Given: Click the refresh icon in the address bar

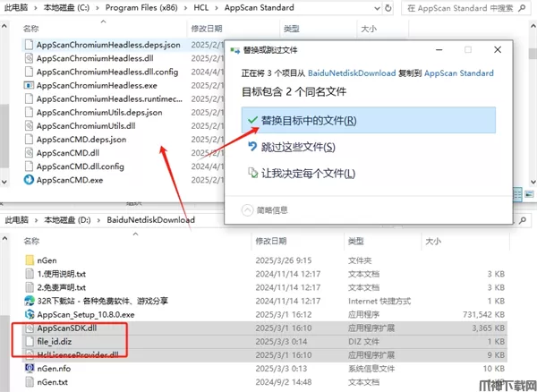Looking at the screenshot, I should point(388,8).
